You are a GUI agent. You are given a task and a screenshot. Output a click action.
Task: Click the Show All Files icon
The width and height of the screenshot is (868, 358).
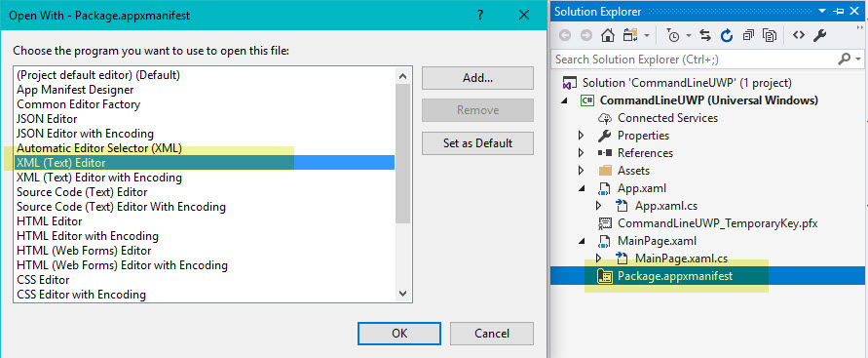click(x=770, y=35)
